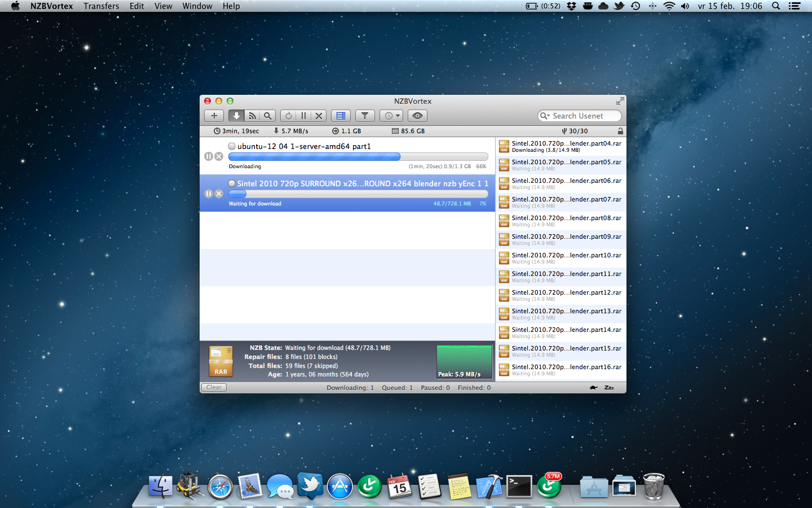Enter fullscreen via the window corner arrows

point(620,101)
